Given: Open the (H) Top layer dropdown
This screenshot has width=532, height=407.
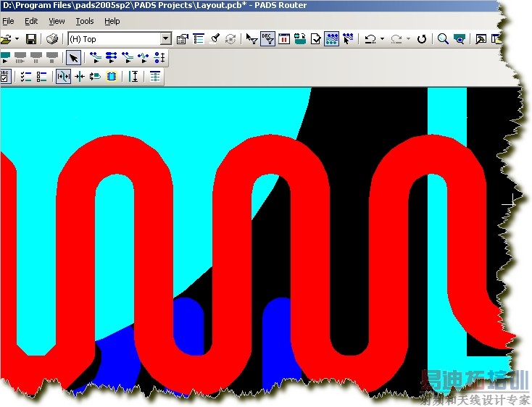Looking at the screenshot, I should 165,39.
